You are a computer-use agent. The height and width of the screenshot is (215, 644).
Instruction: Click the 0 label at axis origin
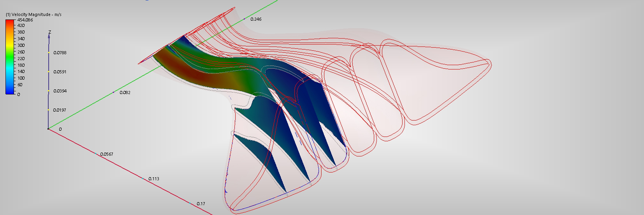pos(60,129)
